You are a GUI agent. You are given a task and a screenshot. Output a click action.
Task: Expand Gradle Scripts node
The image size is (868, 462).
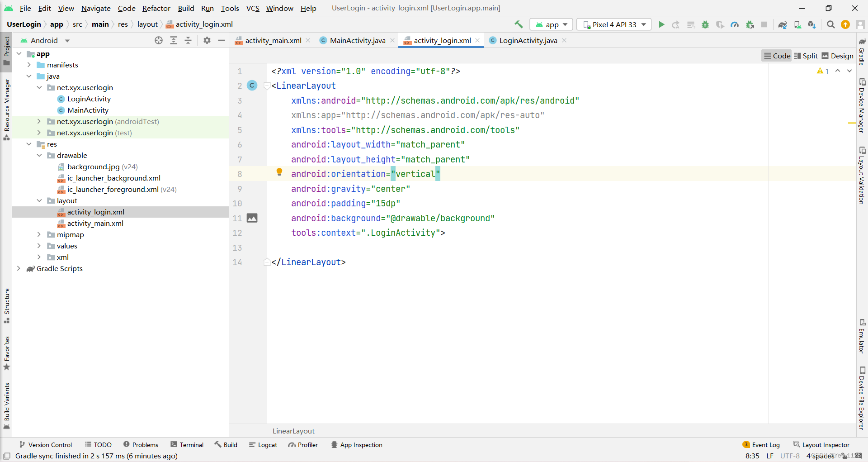coord(19,268)
